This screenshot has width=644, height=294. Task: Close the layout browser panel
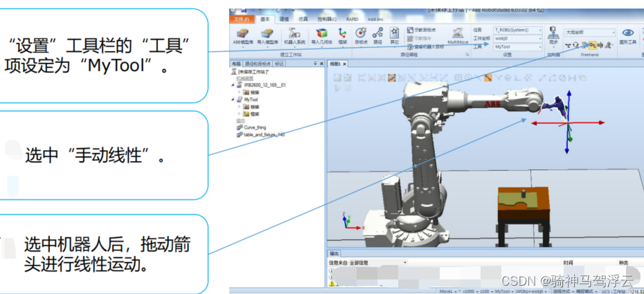[x=321, y=64]
